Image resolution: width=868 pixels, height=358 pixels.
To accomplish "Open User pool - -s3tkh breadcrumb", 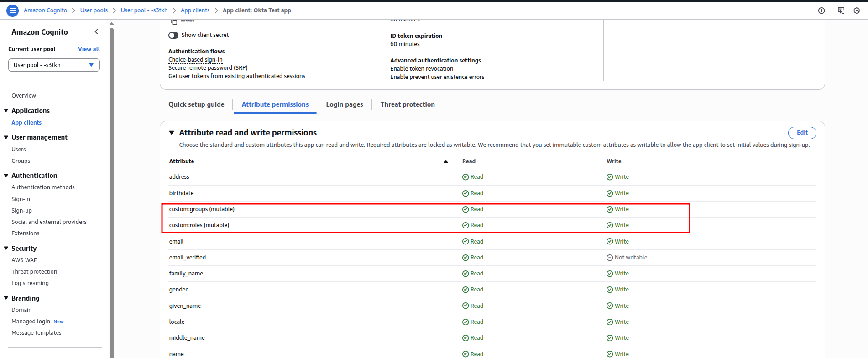I will pyautogui.click(x=144, y=10).
